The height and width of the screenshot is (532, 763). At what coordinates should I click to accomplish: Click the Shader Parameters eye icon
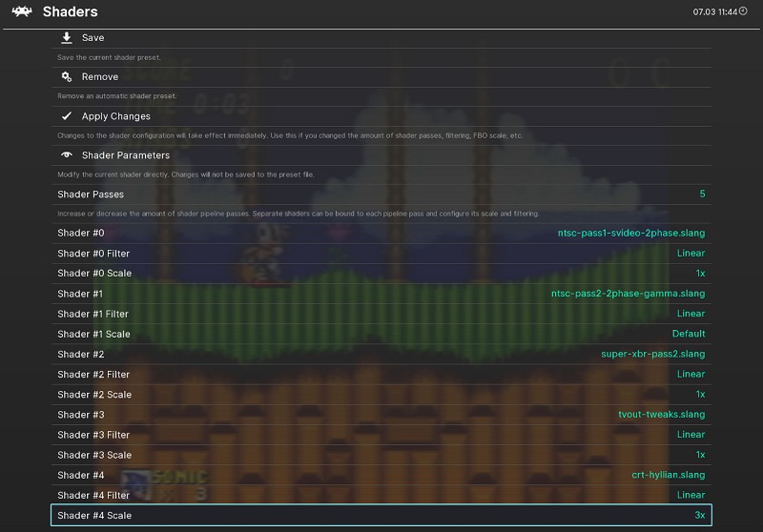(x=67, y=155)
